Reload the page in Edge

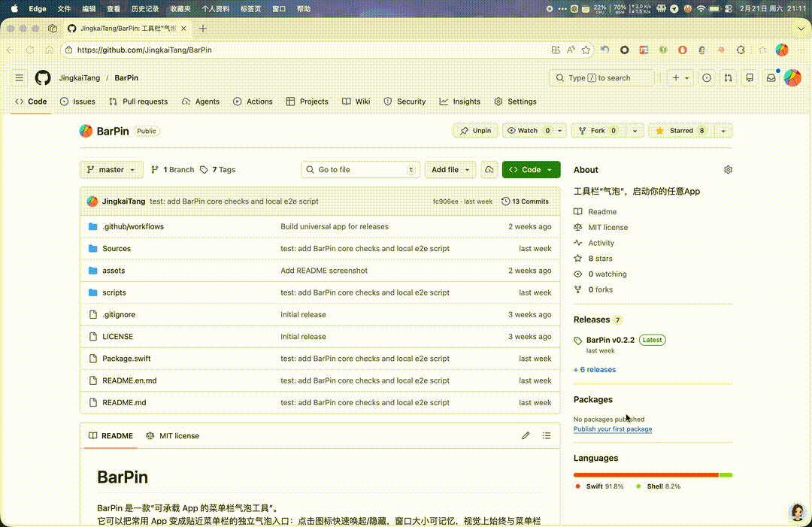tap(30, 50)
